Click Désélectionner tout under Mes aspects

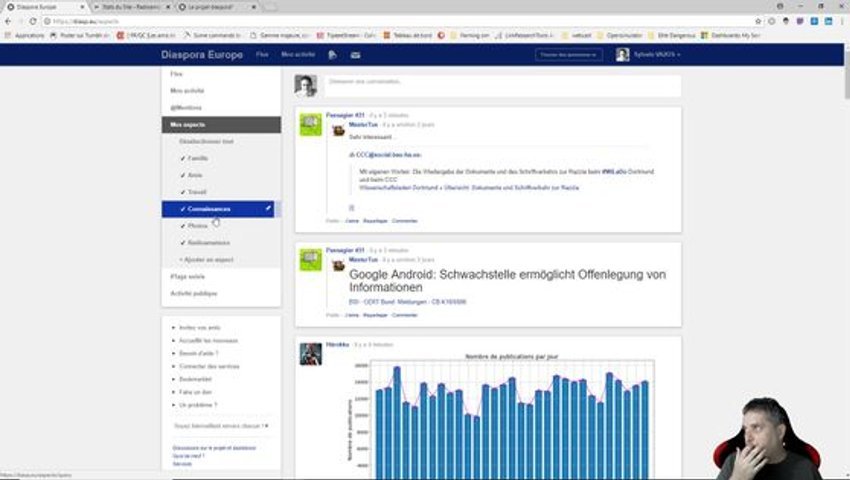(207, 142)
